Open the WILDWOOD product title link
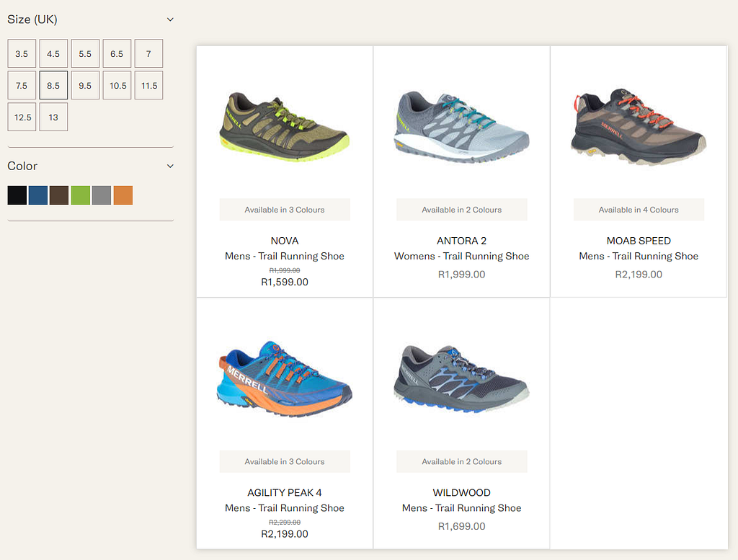Image resolution: width=738 pixels, height=560 pixels. 461,493
